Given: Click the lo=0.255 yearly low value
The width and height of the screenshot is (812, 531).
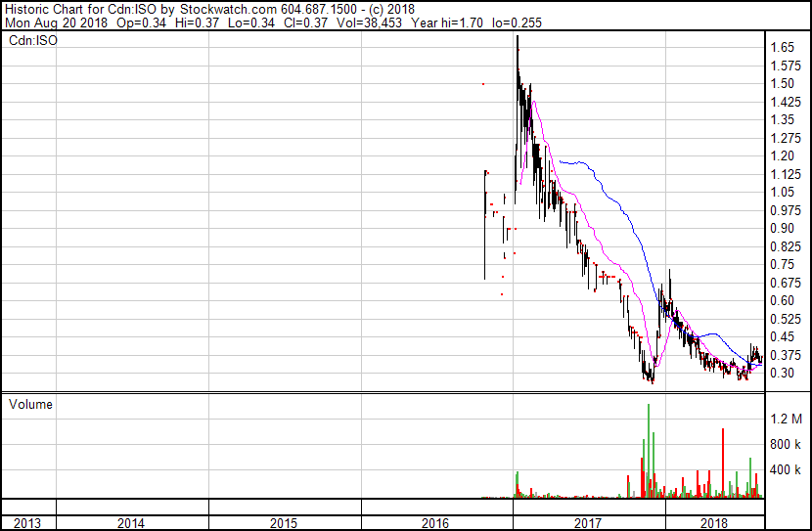Looking at the screenshot, I should tap(517, 22).
